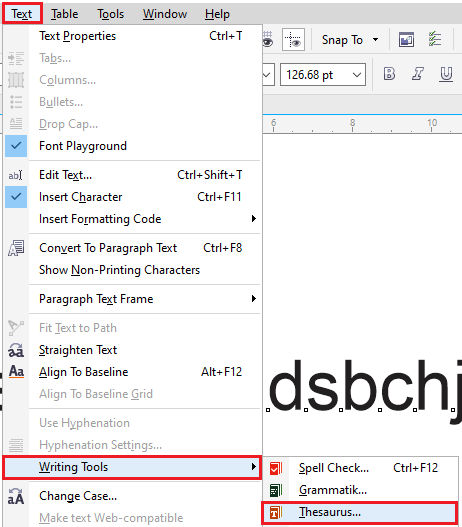Toggle Bold formatting
Image resolution: width=462 pixels, height=527 pixels.
pos(389,74)
